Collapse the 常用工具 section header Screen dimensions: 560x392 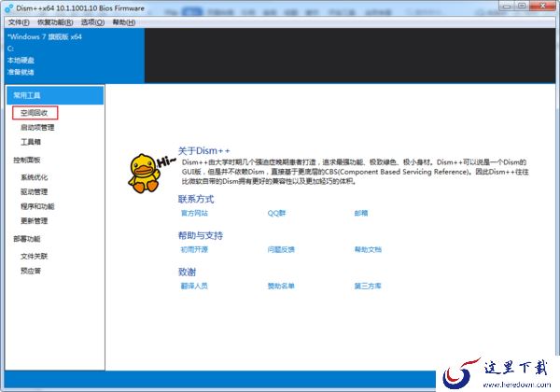tap(55, 95)
